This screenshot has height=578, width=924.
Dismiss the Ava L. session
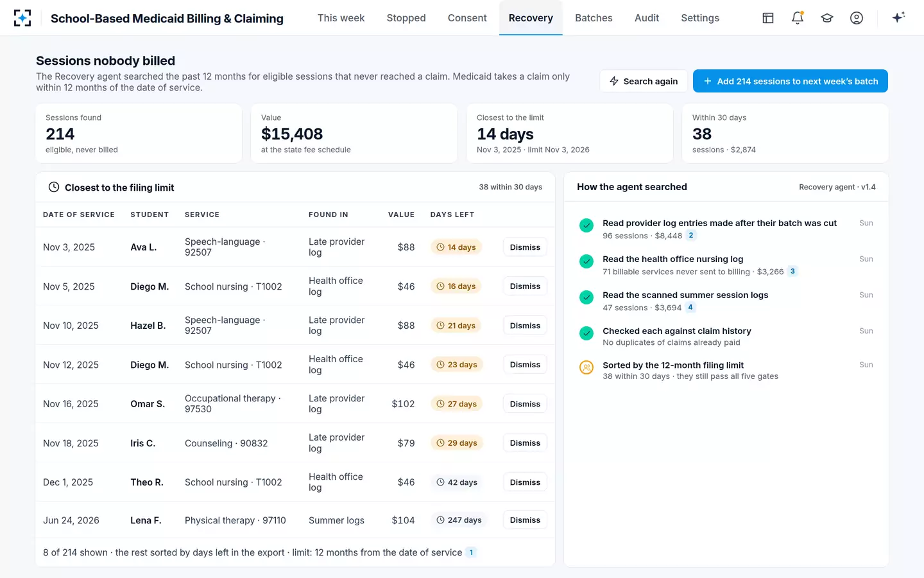point(525,247)
